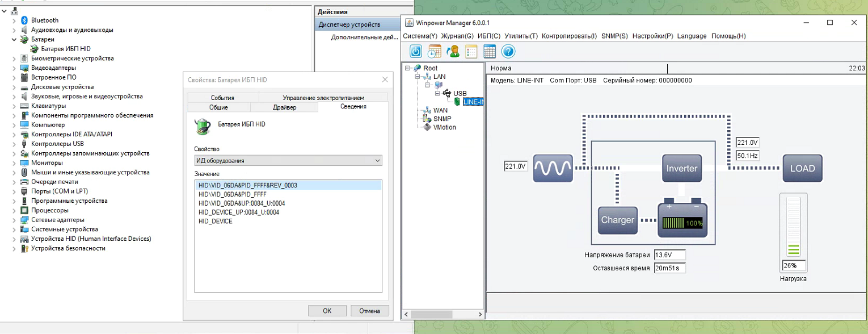Click the LOAD block in the diagram
This screenshot has width=868, height=334.
(802, 169)
